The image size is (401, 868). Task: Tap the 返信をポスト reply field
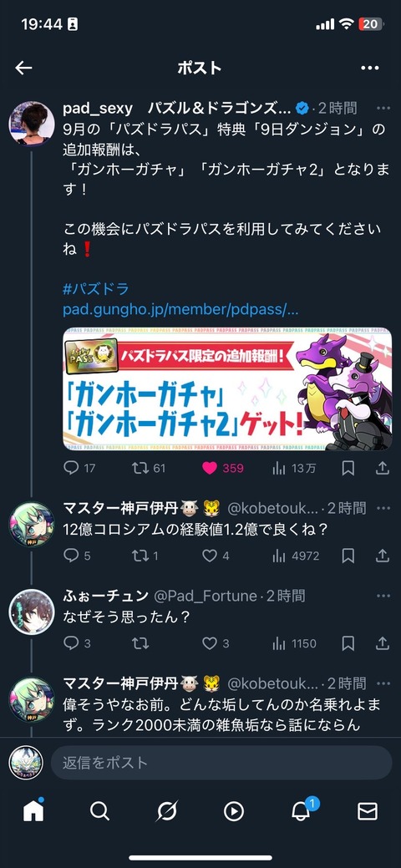click(221, 762)
